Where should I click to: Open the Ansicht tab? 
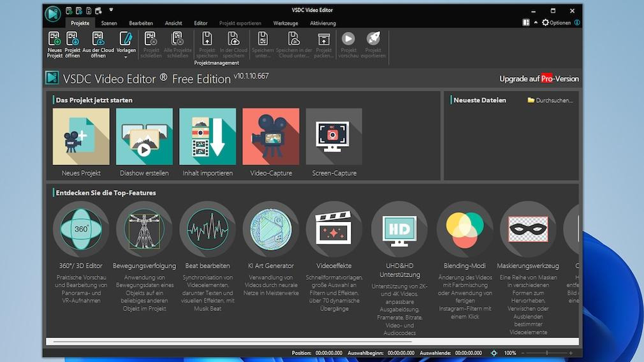[x=173, y=24]
